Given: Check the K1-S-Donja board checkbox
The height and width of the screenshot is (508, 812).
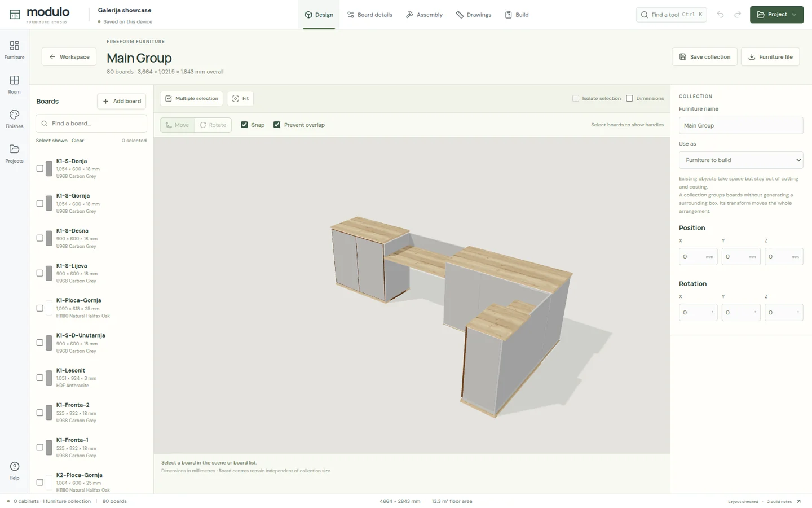Looking at the screenshot, I should click(39, 168).
